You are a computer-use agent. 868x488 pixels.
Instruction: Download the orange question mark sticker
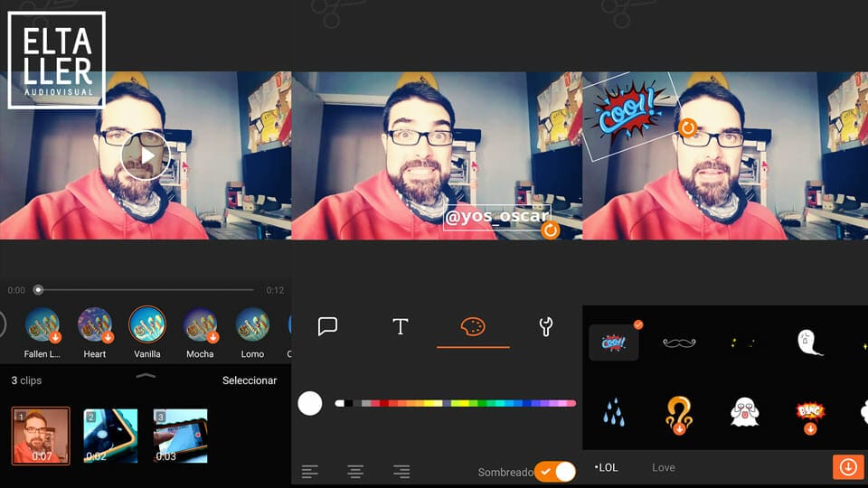pos(679,415)
